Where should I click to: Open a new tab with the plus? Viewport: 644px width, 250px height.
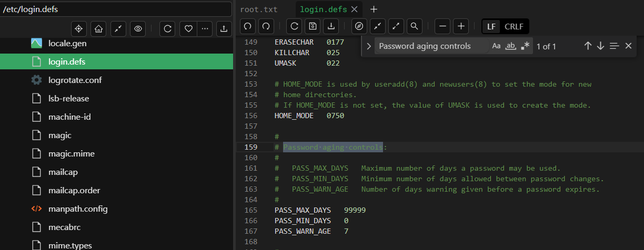pyautogui.click(x=374, y=9)
